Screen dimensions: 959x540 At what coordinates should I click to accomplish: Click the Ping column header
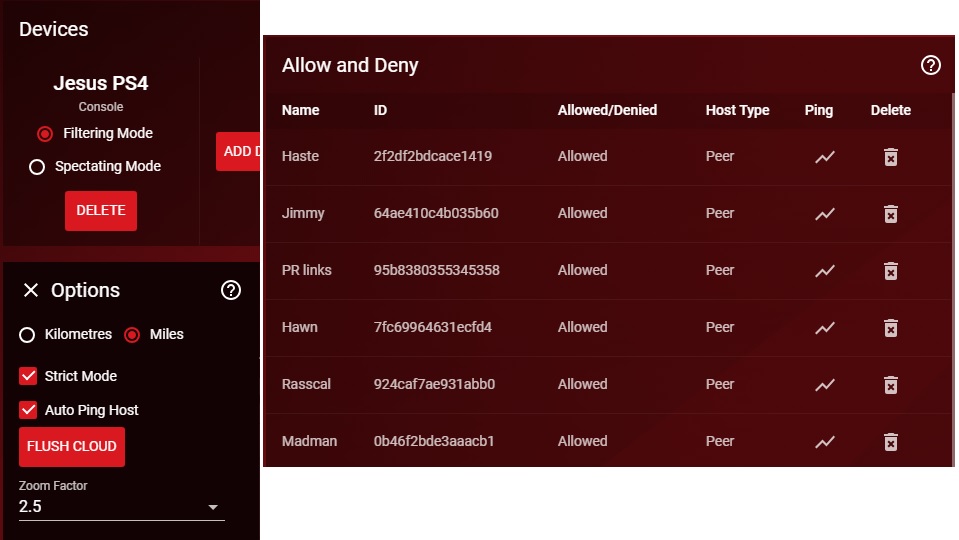818,110
